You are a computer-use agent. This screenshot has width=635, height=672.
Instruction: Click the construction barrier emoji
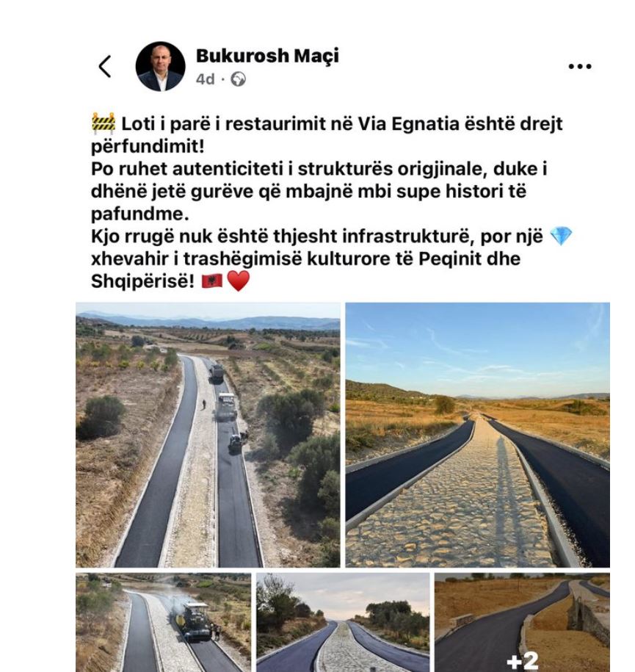coord(104,123)
